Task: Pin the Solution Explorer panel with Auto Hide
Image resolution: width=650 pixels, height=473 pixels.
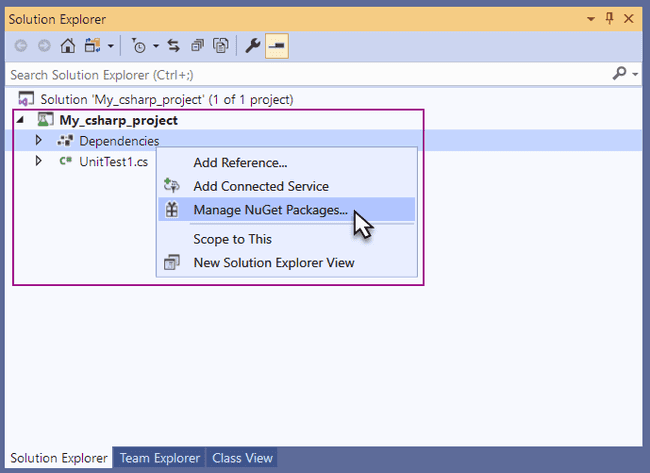Action: (611, 19)
